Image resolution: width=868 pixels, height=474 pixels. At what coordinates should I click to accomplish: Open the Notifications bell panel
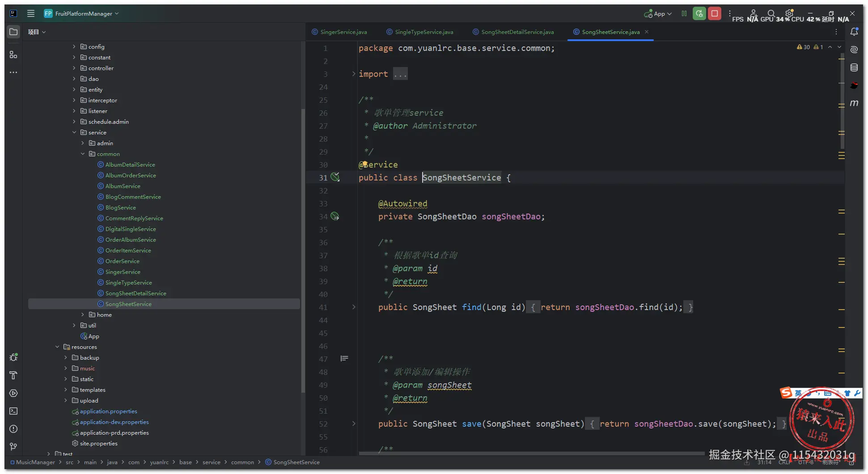pos(854,32)
